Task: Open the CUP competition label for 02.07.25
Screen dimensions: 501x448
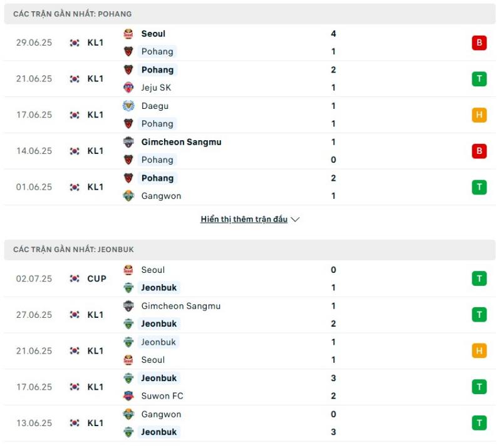Action: [97, 278]
